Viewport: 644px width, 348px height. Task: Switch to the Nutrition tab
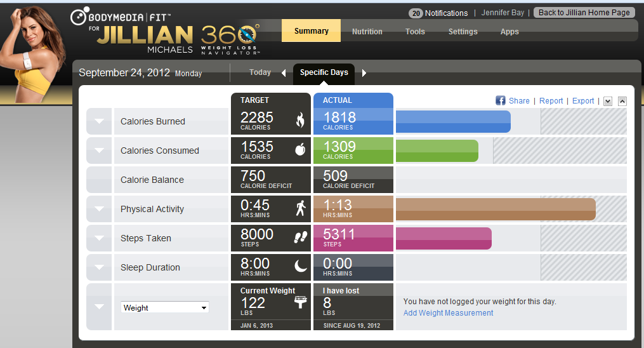click(367, 32)
